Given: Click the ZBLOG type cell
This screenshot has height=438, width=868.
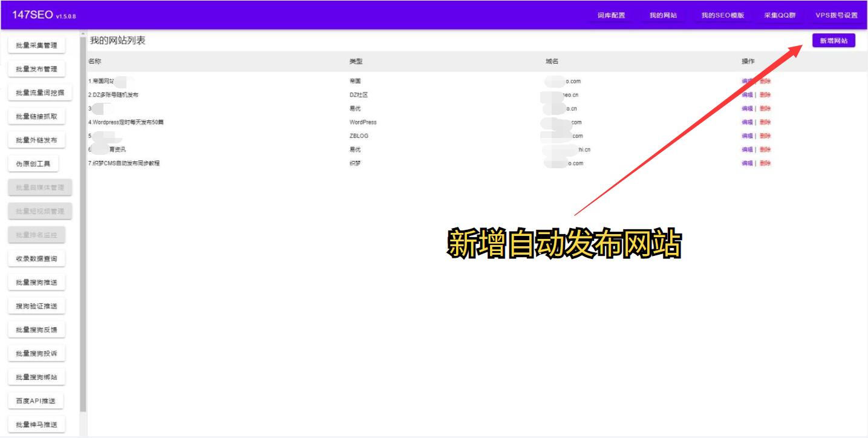Looking at the screenshot, I should pos(359,136).
